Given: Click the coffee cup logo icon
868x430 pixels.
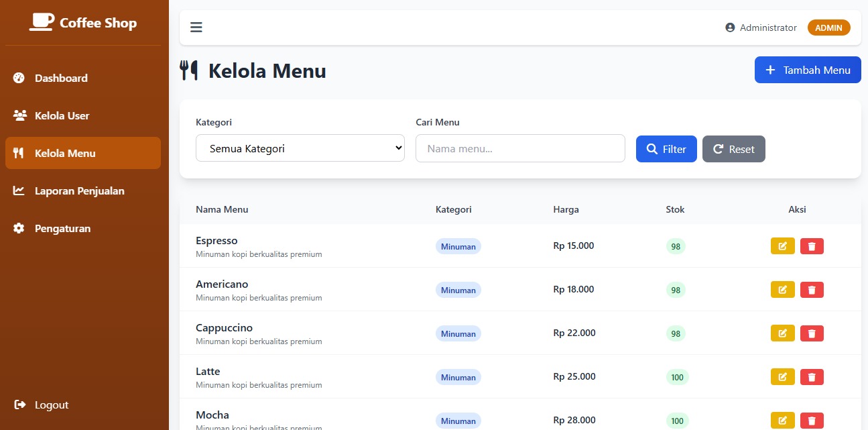Looking at the screenshot, I should (x=42, y=23).
